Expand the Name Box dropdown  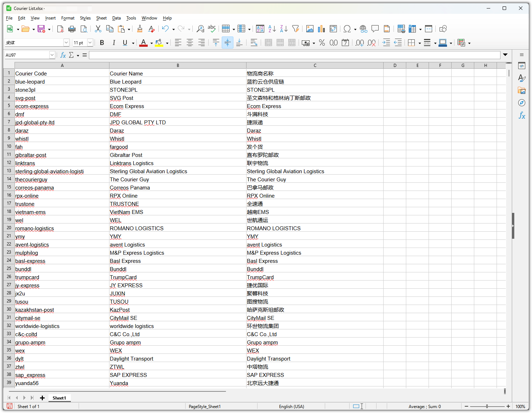pyautogui.click(x=52, y=55)
